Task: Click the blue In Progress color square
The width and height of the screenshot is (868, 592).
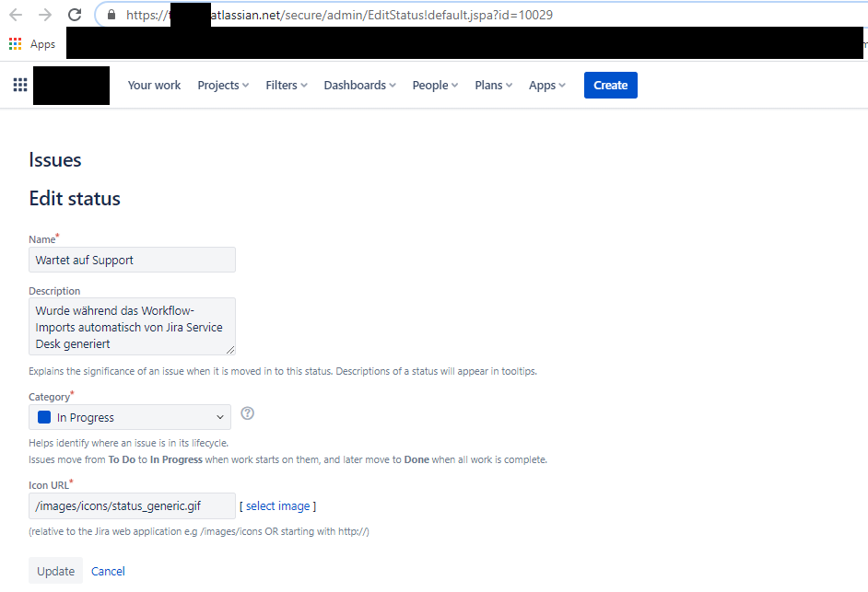Action: pyautogui.click(x=44, y=417)
